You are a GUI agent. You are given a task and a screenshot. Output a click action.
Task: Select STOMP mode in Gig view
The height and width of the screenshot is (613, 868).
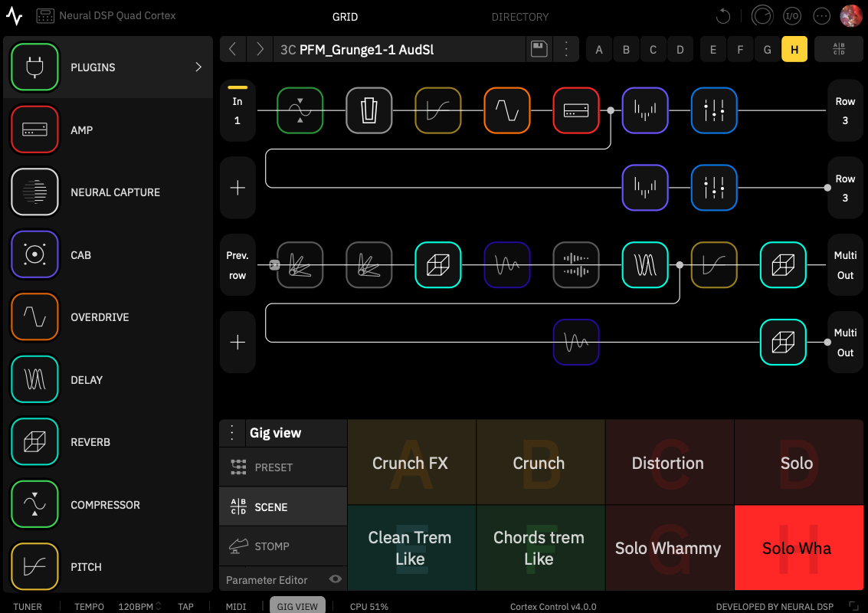pos(283,546)
